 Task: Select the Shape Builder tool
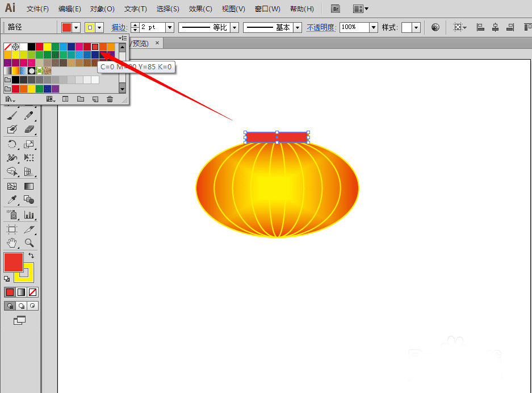(12, 172)
